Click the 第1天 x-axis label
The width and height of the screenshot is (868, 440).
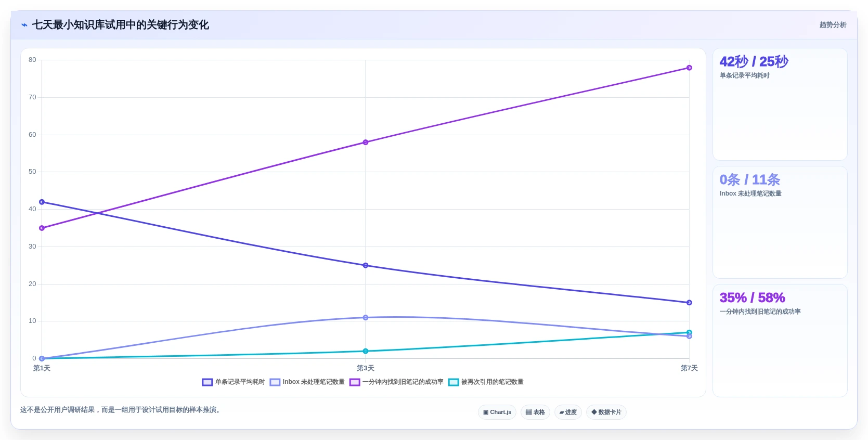point(42,368)
